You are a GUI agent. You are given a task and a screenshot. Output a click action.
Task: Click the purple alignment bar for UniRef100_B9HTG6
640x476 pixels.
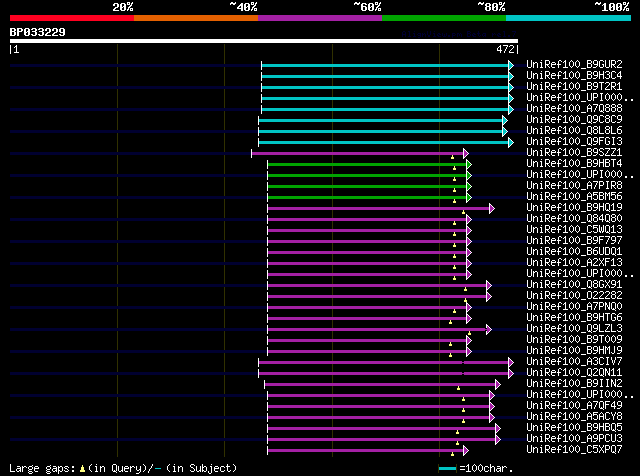point(369,319)
